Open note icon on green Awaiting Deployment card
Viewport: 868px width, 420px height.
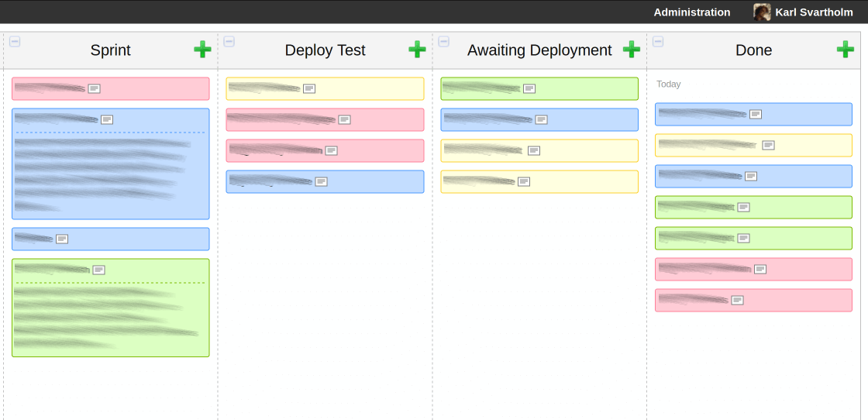(529, 89)
